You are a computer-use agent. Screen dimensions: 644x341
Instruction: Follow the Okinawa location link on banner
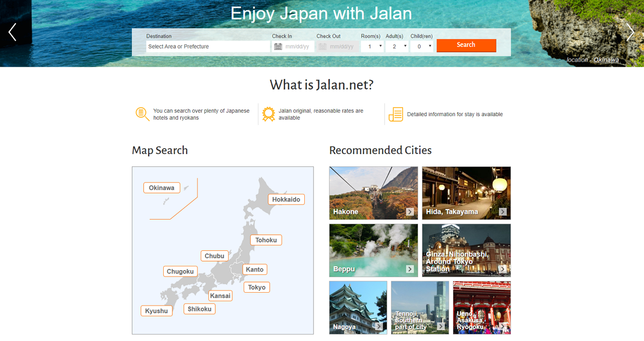point(606,60)
